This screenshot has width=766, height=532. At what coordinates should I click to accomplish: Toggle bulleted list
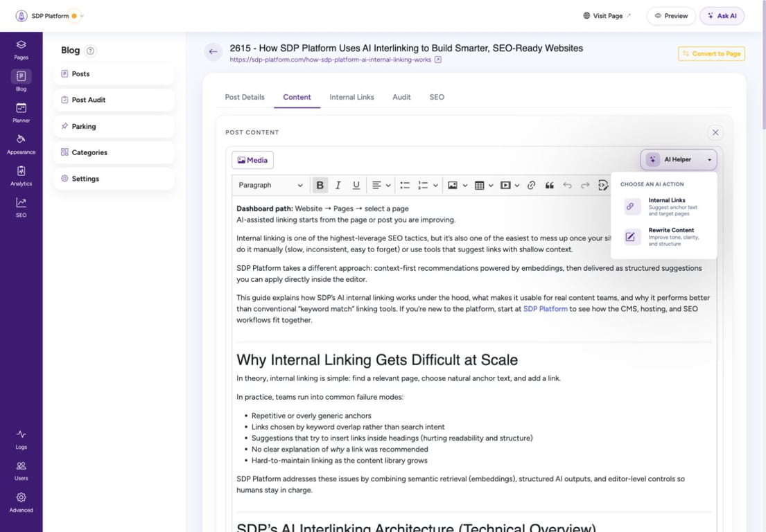[x=405, y=185]
